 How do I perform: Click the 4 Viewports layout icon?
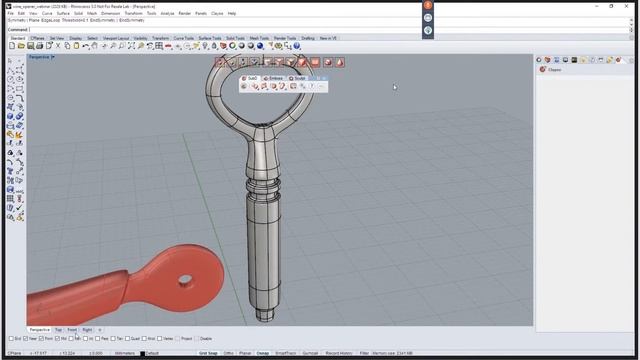[159, 46]
